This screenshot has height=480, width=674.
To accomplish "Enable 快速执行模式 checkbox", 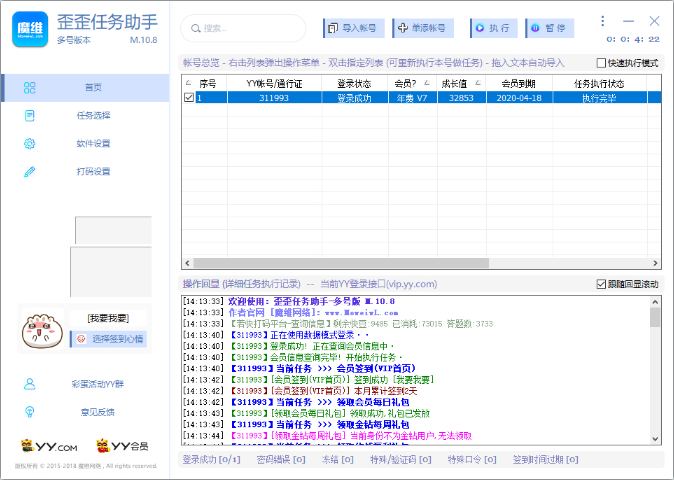I will click(x=601, y=63).
